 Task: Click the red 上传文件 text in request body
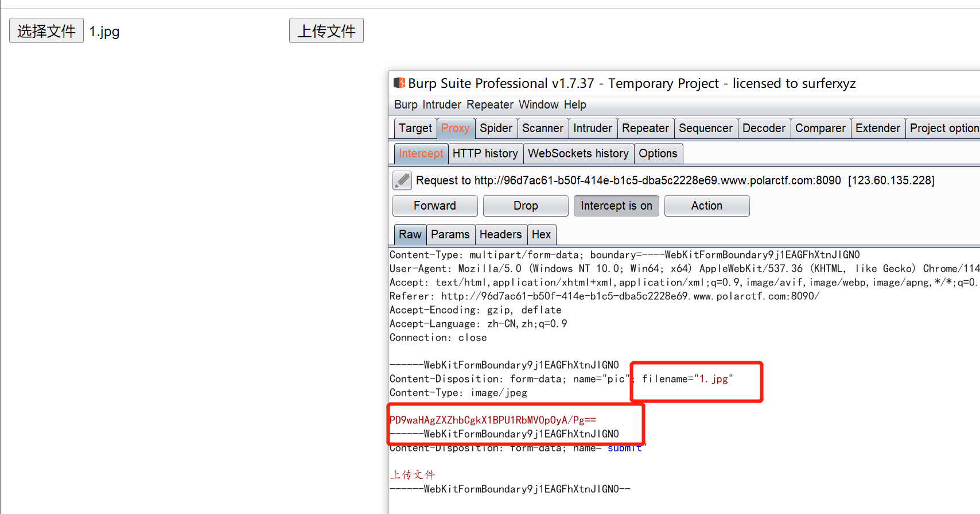pos(413,475)
